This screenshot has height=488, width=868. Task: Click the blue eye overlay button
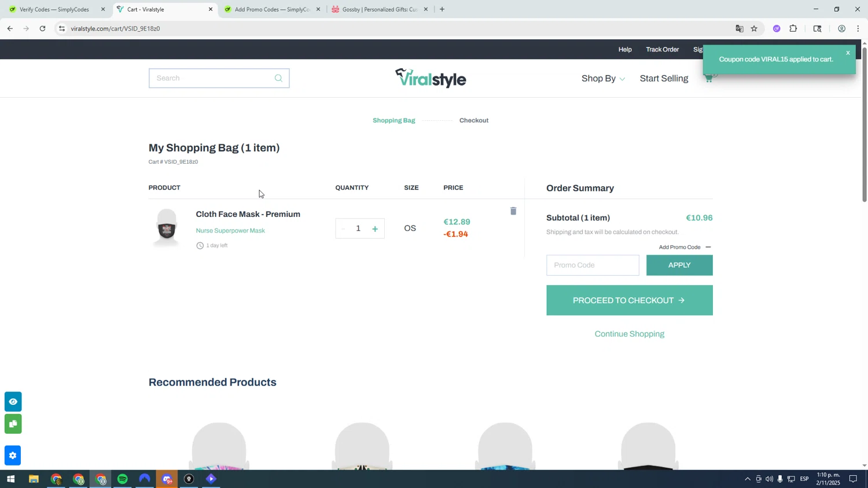(13, 402)
